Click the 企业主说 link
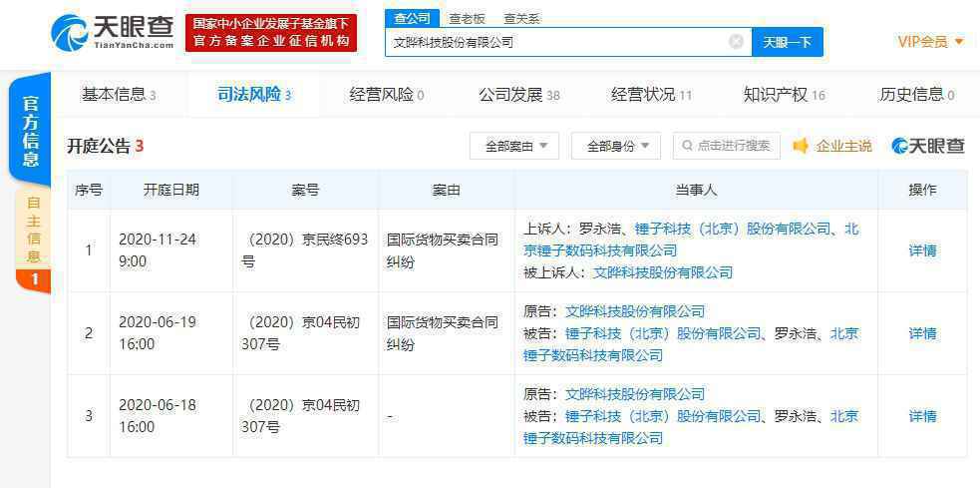 pos(843,146)
